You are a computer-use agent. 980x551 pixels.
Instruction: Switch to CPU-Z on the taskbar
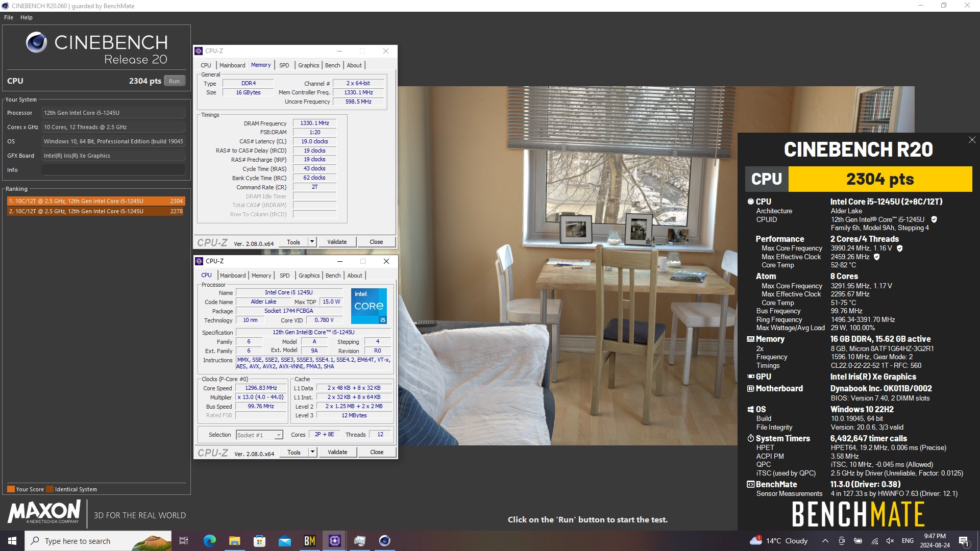(335, 541)
